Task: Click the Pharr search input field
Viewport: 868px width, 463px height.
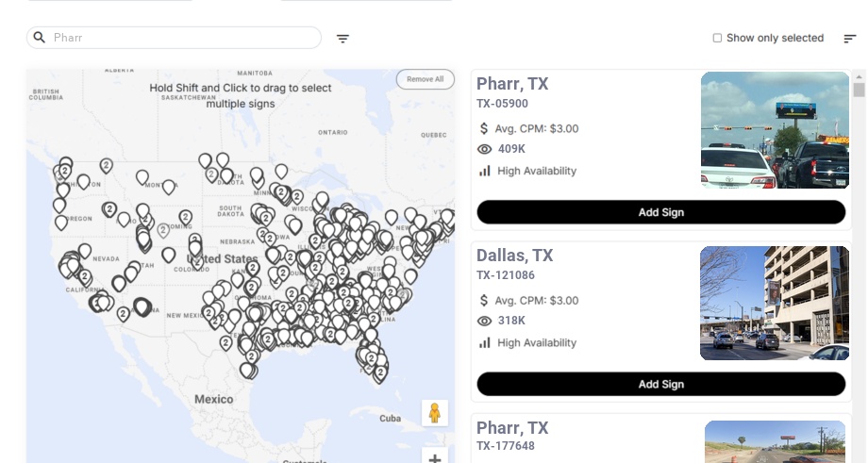Action: pos(184,38)
